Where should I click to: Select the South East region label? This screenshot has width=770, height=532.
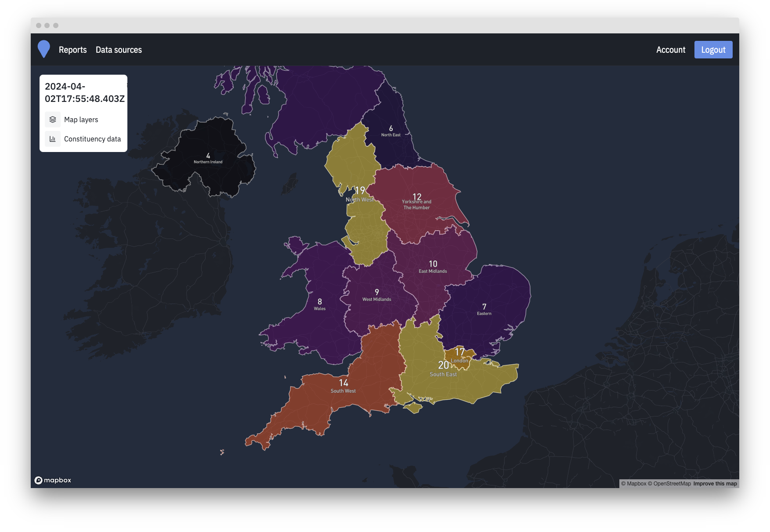click(443, 374)
